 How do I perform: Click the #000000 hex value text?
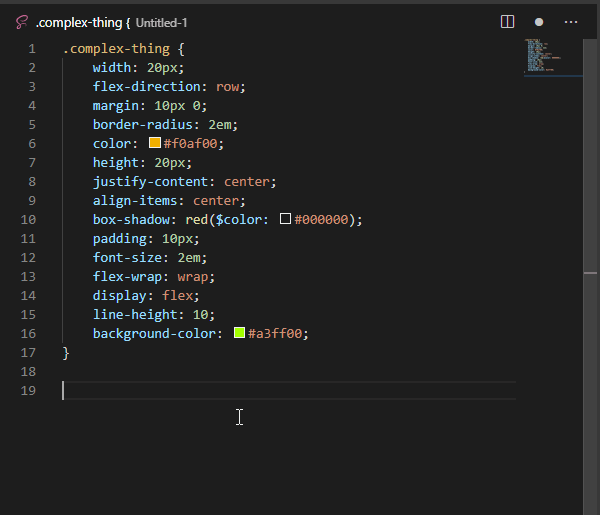(x=321, y=220)
